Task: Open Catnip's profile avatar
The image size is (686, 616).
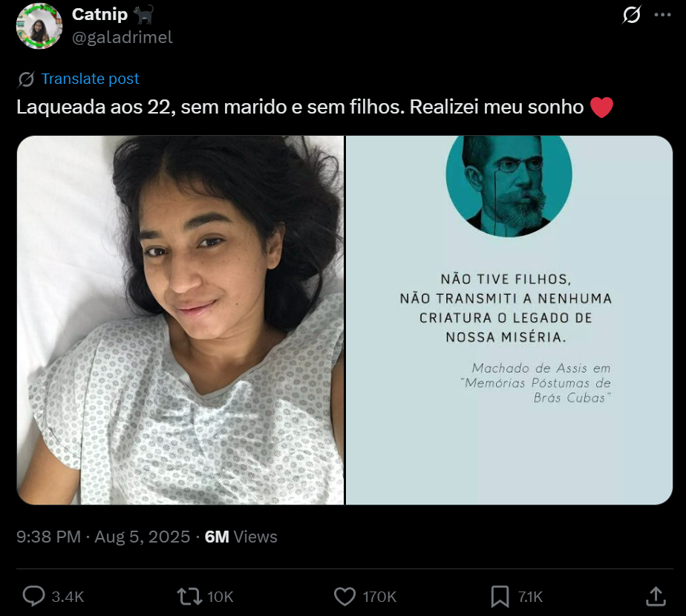Action: click(39, 26)
